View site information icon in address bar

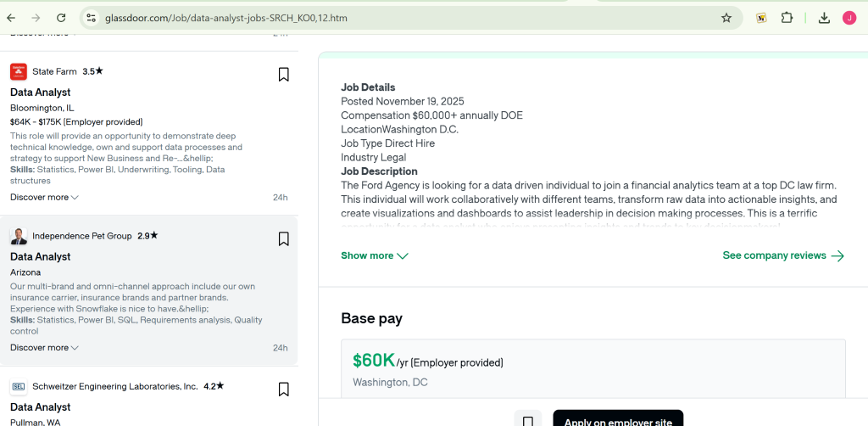click(91, 18)
